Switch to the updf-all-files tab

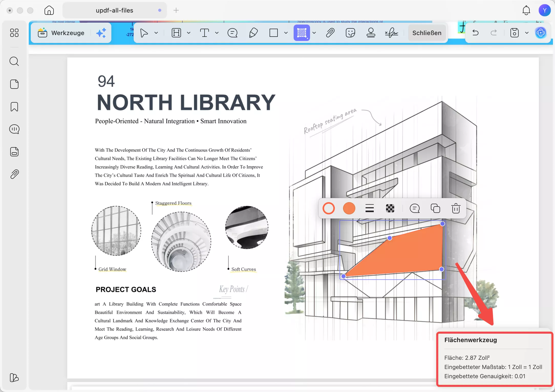click(114, 10)
